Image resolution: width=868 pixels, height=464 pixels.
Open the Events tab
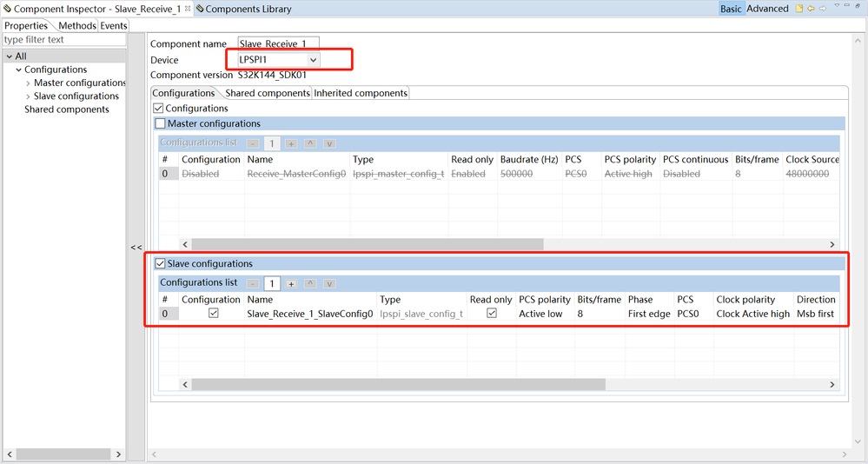[114, 25]
